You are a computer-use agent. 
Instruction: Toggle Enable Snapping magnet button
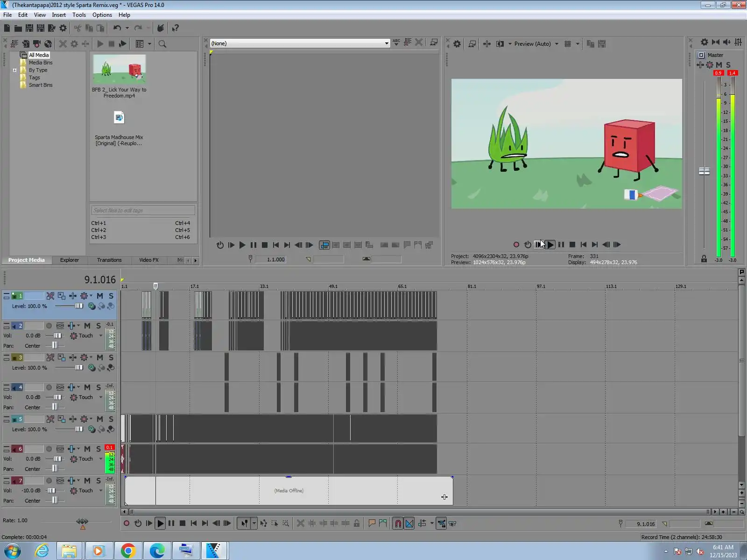pyautogui.click(x=398, y=524)
